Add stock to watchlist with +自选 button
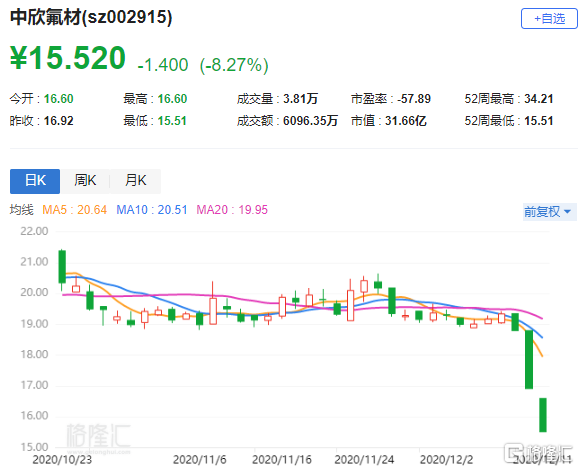Image resolution: width=579 pixels, height=470 pixels. point(549,18)
